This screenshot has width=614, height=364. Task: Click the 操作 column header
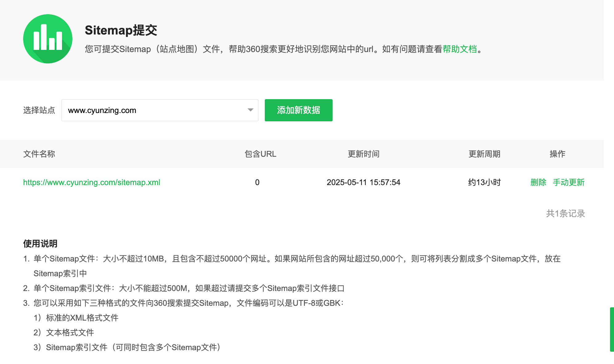coord(557,154)
